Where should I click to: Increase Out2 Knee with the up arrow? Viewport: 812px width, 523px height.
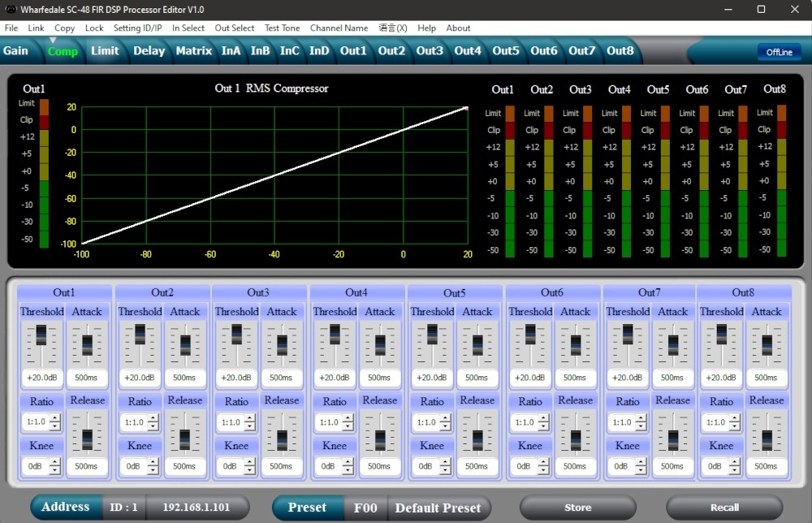153,462
